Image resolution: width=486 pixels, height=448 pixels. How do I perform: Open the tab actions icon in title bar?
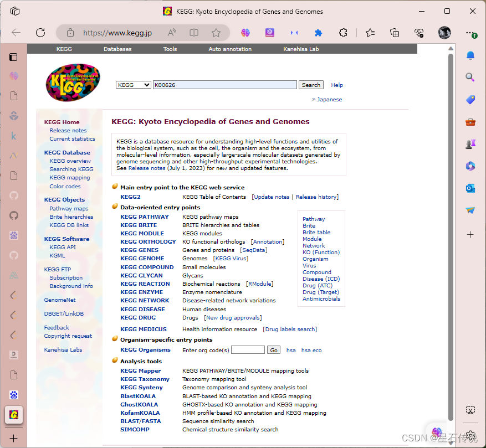click(15, 12)
